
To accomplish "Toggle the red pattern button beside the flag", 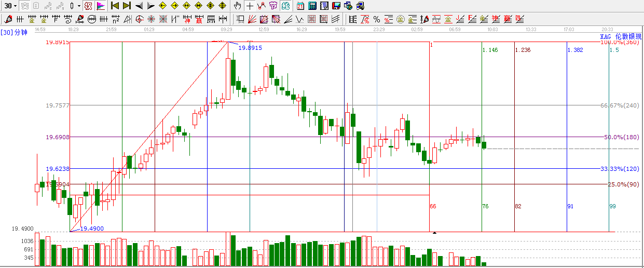I will point(88,6).
